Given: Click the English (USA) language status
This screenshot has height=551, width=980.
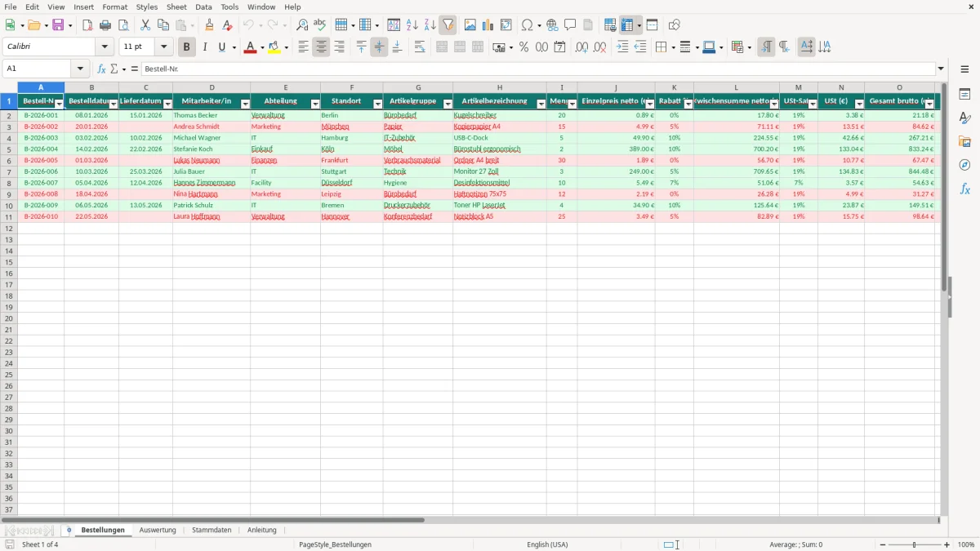Looking at the screenshot, I should (x=547, y=544).
